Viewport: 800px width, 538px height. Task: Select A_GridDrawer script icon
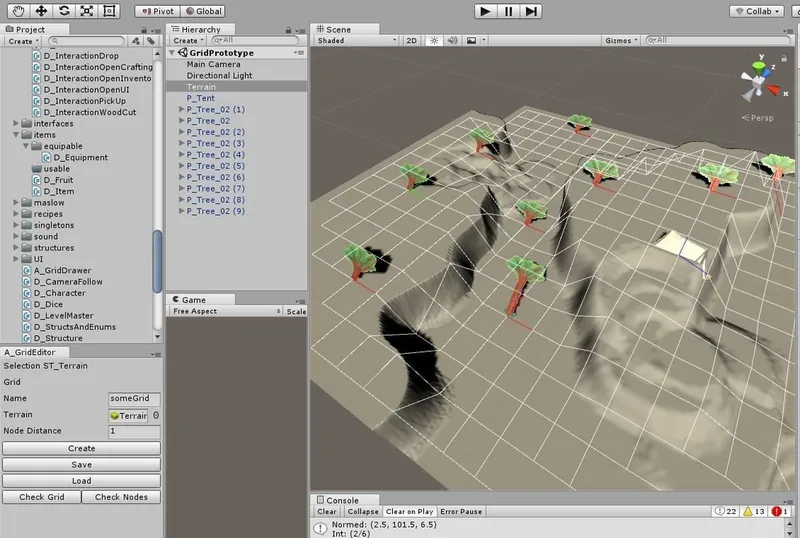27,271
